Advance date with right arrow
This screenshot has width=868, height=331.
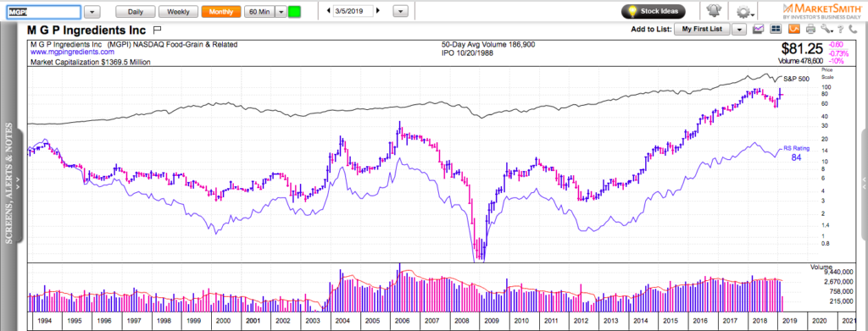(378, 11)
